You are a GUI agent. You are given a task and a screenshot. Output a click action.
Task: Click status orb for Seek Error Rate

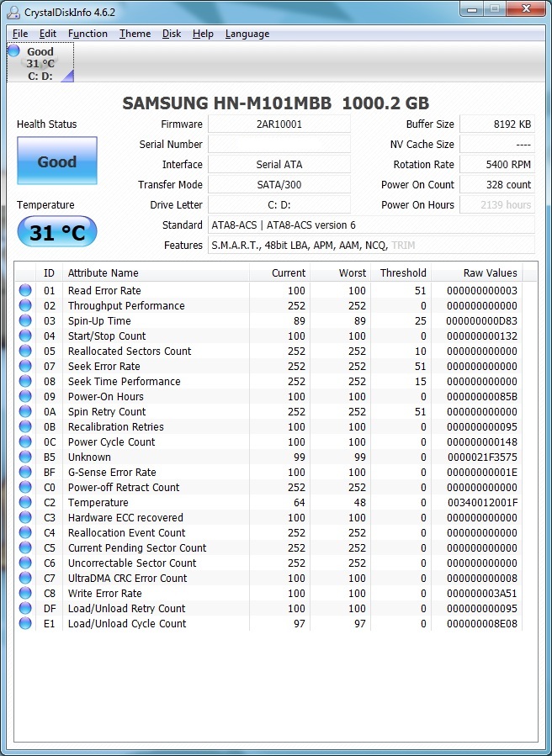[x=25, y=366]
